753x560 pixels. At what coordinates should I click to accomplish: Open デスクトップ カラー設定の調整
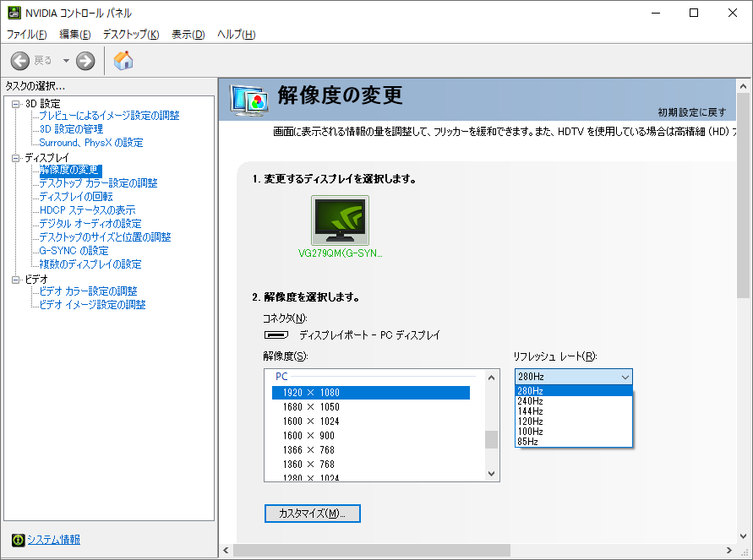coord(98,183)
